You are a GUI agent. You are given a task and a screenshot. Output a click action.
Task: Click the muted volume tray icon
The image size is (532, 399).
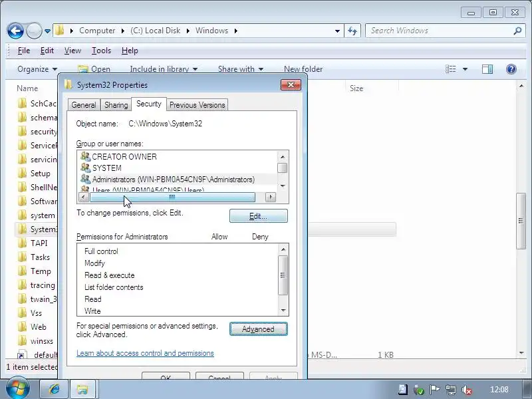coord(467,390)
